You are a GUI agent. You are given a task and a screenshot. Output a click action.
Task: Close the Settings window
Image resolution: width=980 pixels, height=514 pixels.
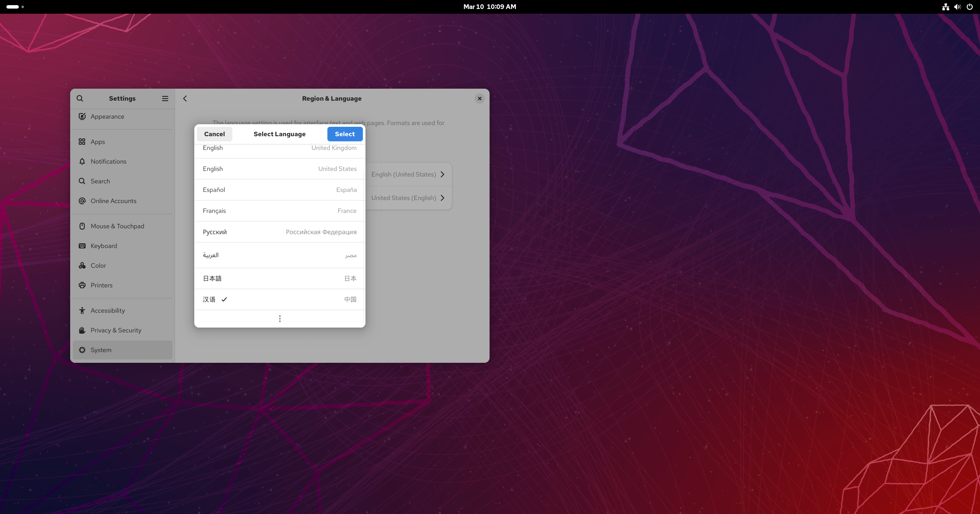[480, 99]
